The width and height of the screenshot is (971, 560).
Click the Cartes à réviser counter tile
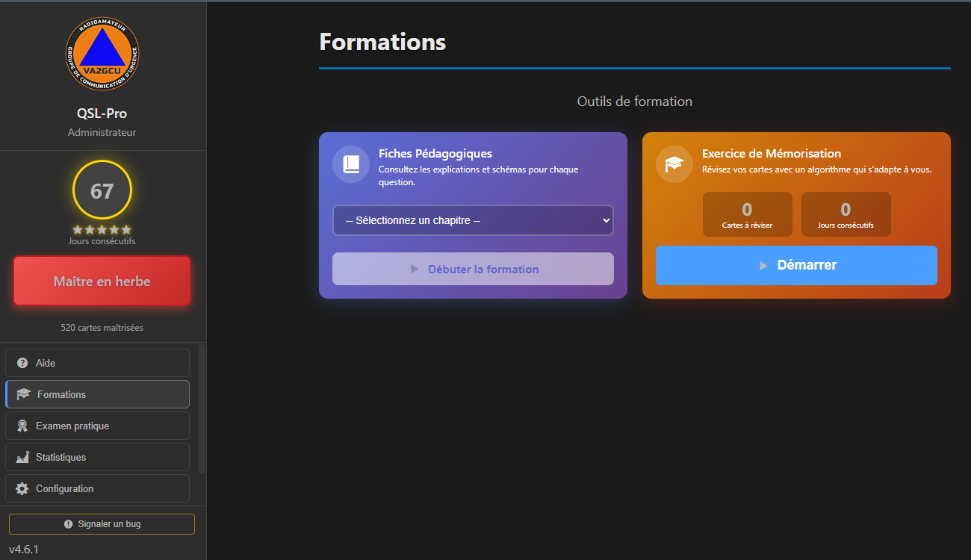coord(747,214)
